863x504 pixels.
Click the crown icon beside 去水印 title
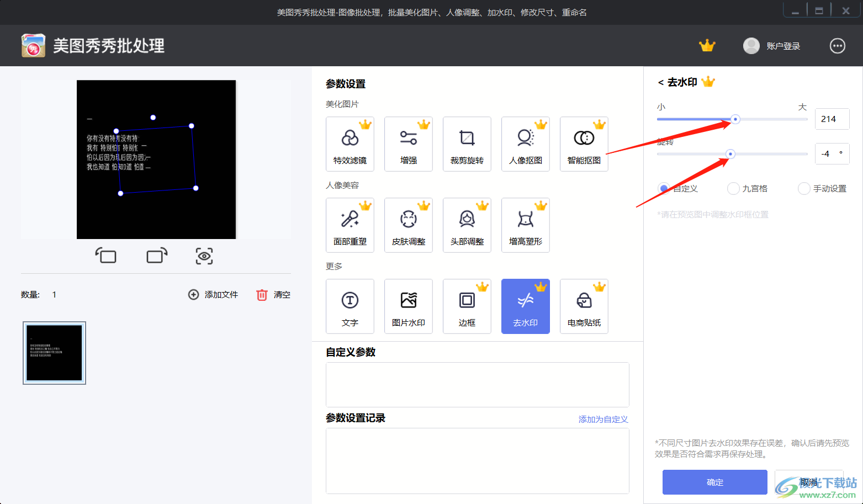click(708, 82)
